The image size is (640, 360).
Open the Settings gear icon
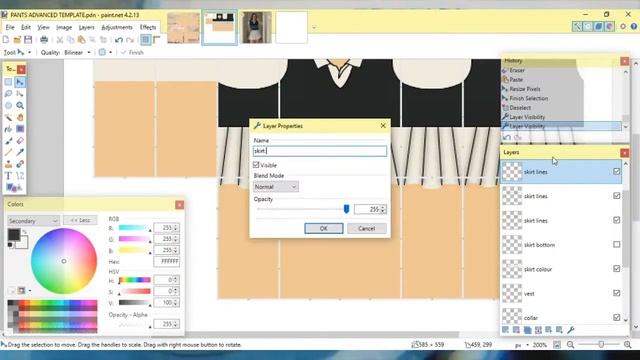[623, 27]
